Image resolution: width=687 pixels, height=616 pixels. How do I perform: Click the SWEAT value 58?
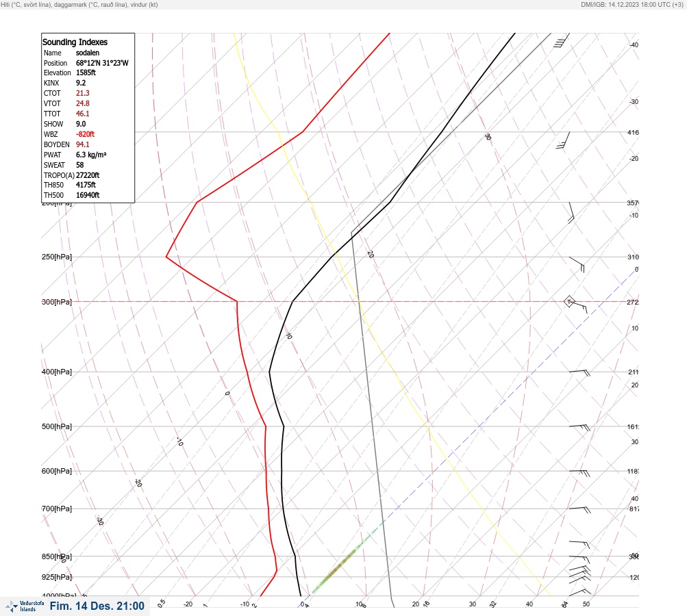(x=79, y=165)
